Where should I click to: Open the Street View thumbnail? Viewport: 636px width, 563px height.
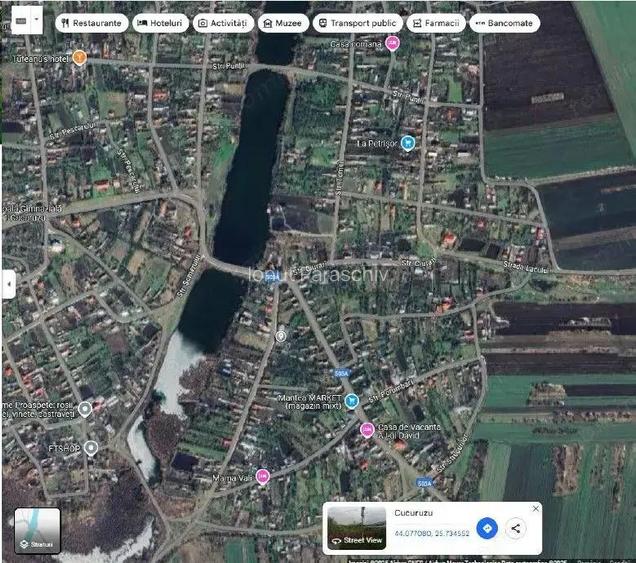tap(357, 527)
